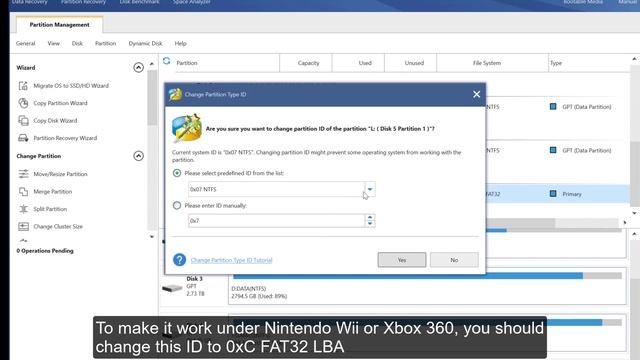The width and height of the screenshot is (640, 360).
Task: Select 'Please enter ID manually' radio
Action: coord(177,205)
